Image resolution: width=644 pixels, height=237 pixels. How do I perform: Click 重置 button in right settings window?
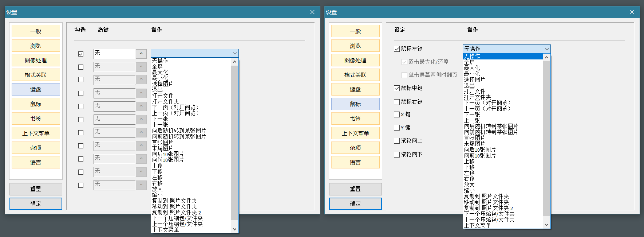coord(355,189)
